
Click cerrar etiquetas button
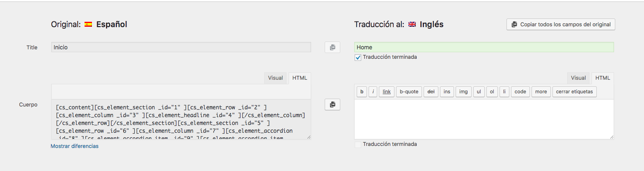pyautogui.click(x=574, y=92)
